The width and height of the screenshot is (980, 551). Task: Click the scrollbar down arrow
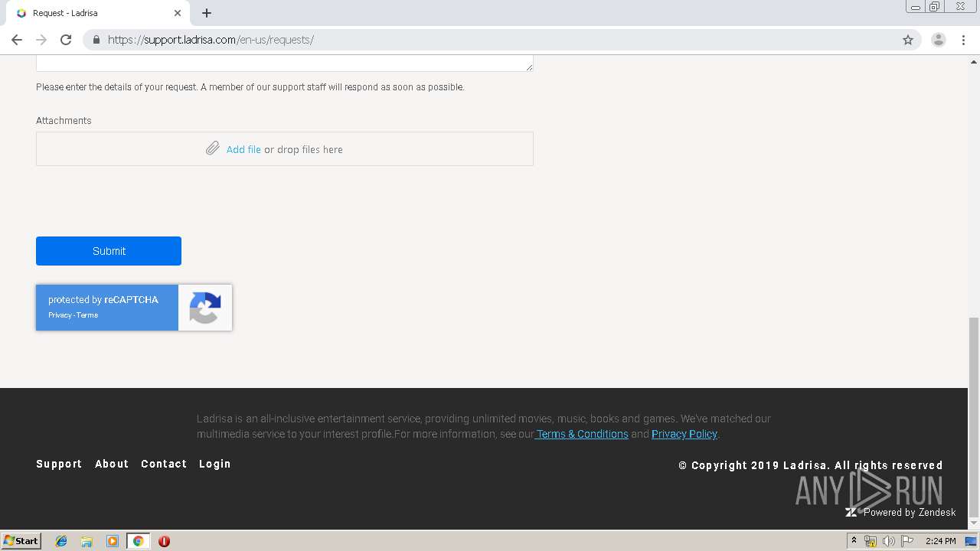[x=974, y=523]
